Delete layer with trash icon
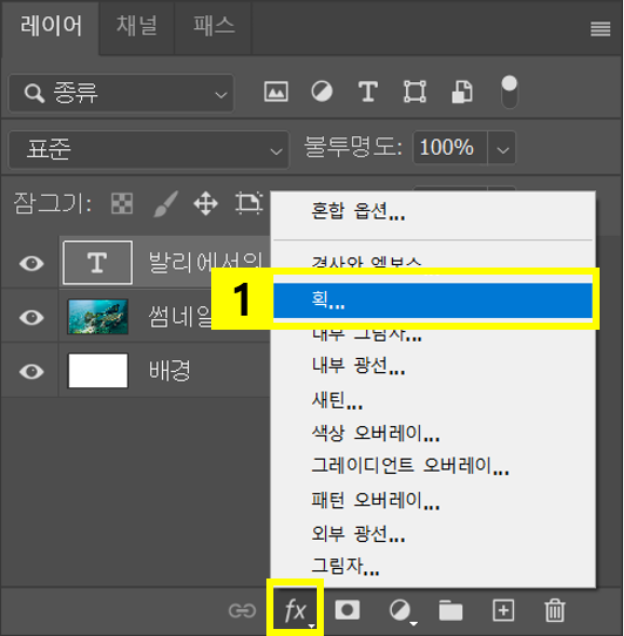The width and height of the screenshot is (624, 636). (x=555, y=610)
